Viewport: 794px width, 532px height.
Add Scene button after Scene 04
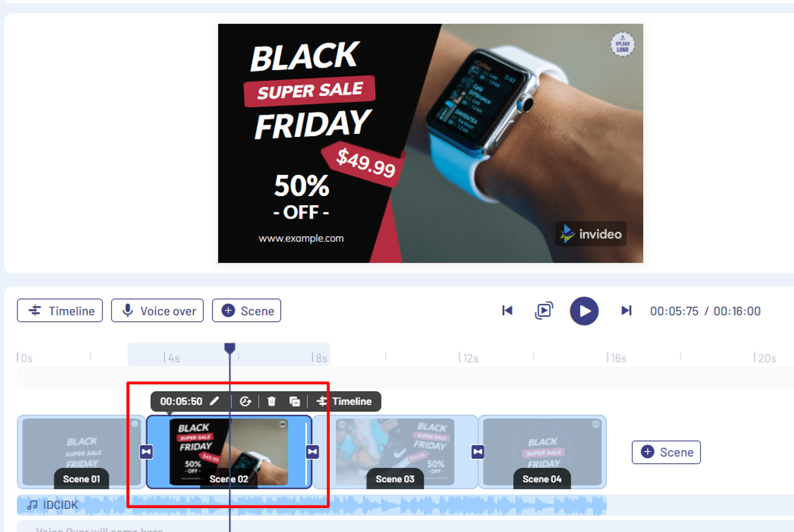pos(666,452)
